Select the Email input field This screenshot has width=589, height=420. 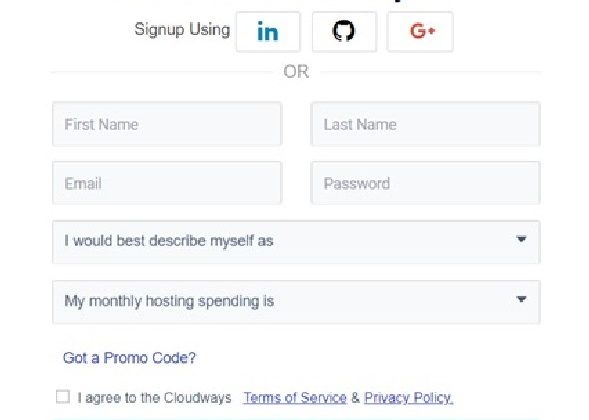167,183
